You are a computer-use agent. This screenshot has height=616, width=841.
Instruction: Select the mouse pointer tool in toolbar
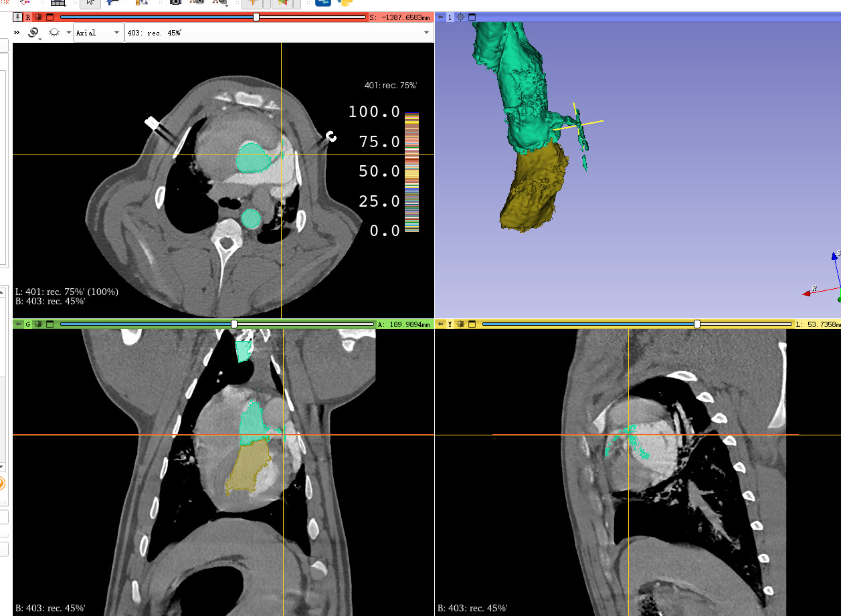pyautogui.click(x=90, y=2)
